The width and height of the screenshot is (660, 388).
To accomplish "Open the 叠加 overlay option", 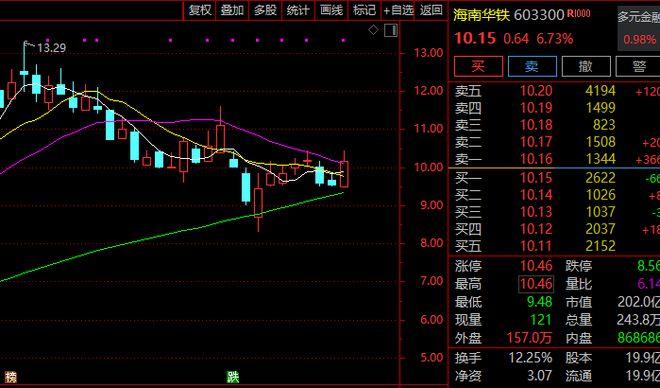I will 232,10.
